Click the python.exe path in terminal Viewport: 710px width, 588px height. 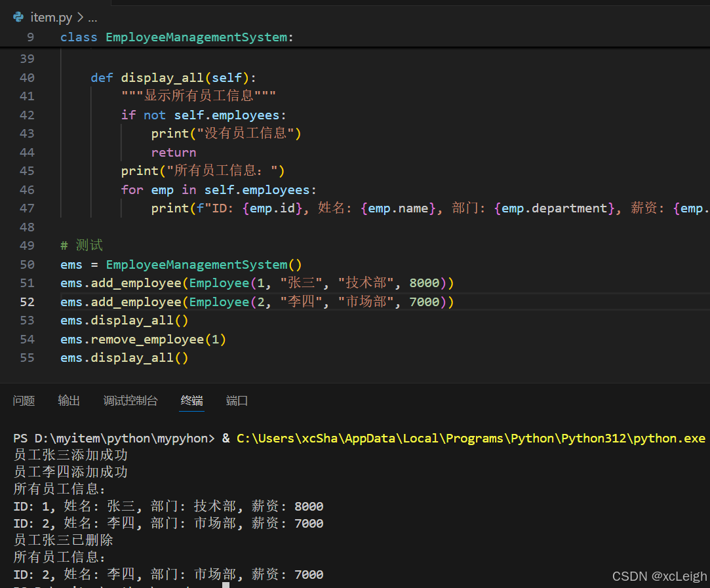[471, 438]
